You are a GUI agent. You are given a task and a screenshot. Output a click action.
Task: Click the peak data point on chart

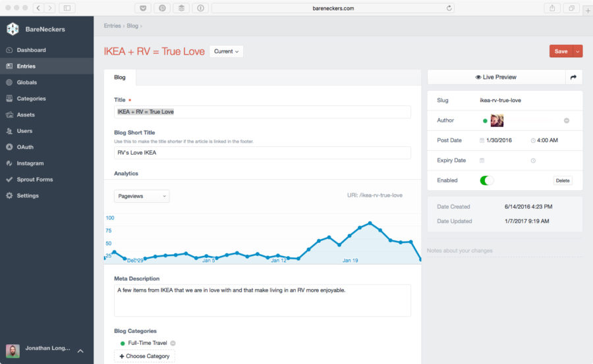coord(370,223)
